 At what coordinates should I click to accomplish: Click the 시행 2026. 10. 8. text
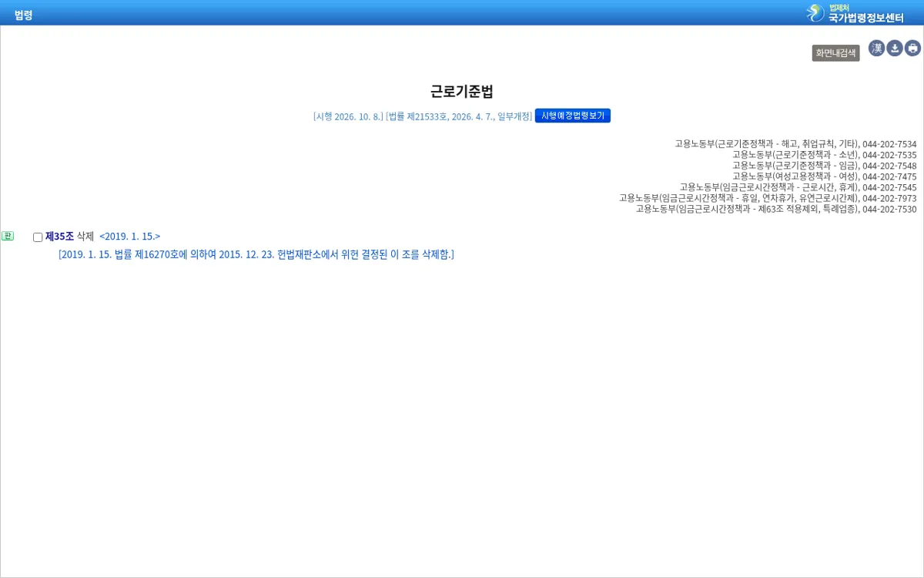coord(348,116)
